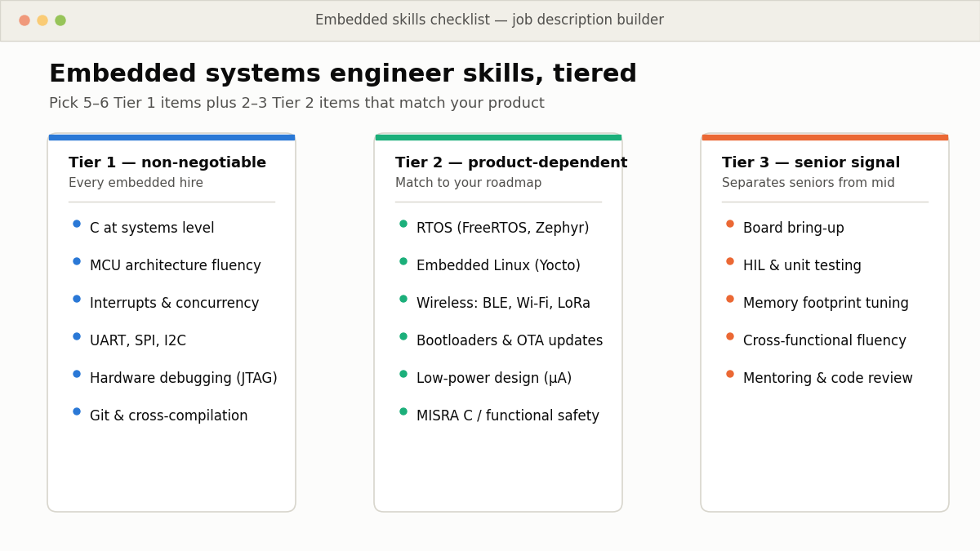Viewport: 980px width, 551px height.
Task: Click orange bullet beside 'Board bring-up'
Action: click(x=730, y=224)
